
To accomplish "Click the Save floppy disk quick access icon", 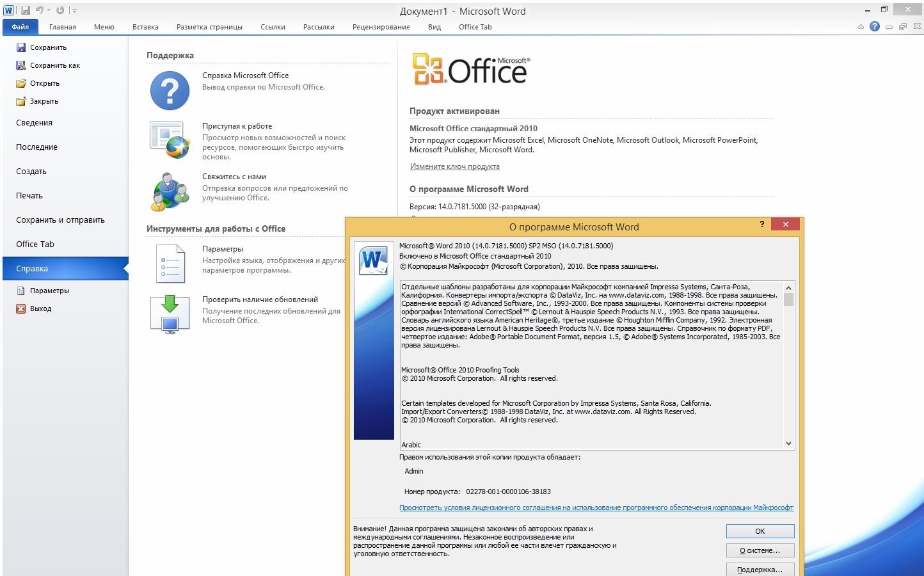I will [x=26, y=10].
